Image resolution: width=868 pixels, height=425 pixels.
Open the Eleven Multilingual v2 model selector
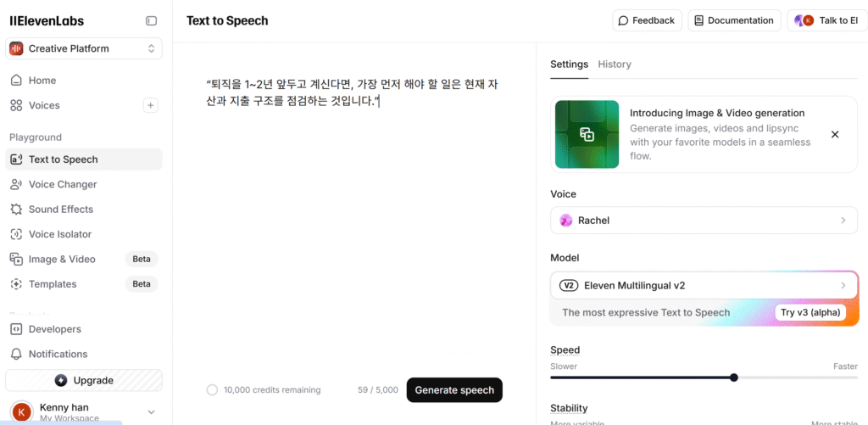point(704,285)
